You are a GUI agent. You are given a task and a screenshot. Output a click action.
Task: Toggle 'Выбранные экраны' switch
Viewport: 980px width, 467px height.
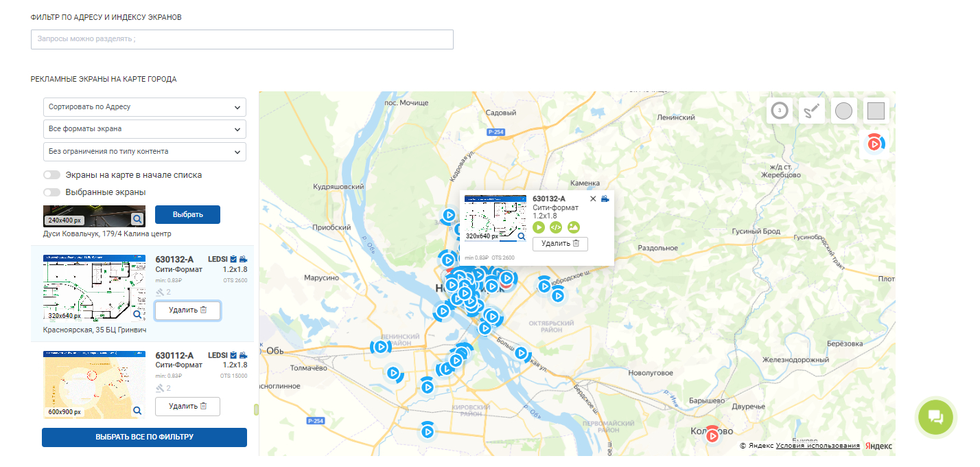[51, 192]
